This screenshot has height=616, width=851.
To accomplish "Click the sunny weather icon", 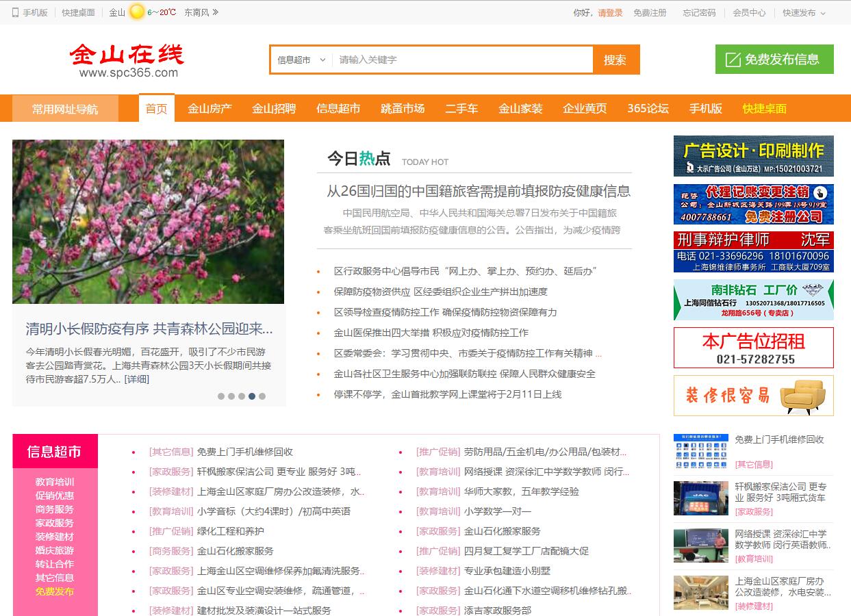I will coord(138,12).
